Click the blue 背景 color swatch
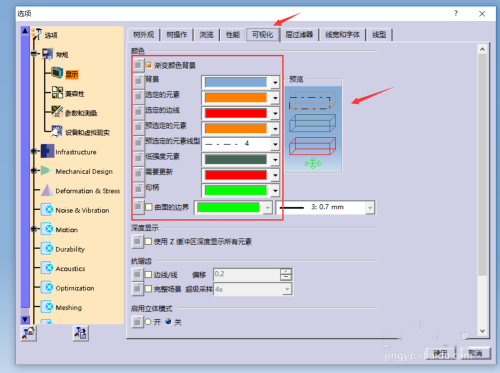The image size is (500, 373). pyautogui.click(x=236, y=82)
